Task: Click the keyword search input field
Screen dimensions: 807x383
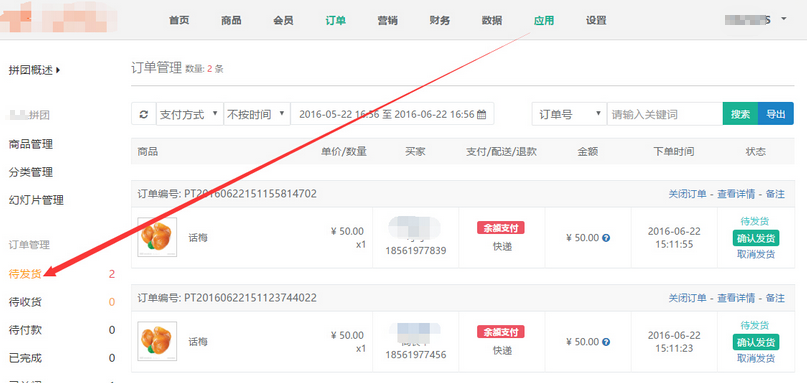Action: (665, 114)
